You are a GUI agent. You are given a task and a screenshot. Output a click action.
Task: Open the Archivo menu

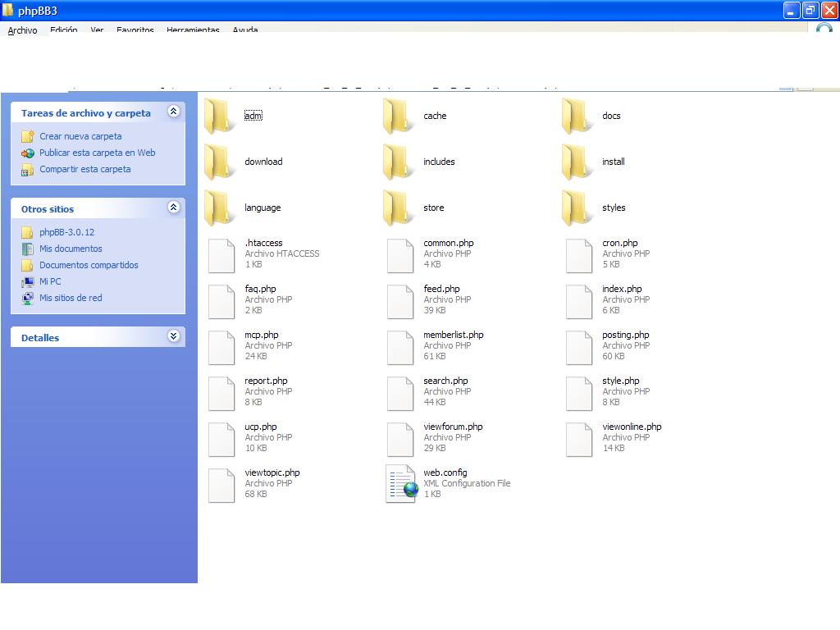22,30
